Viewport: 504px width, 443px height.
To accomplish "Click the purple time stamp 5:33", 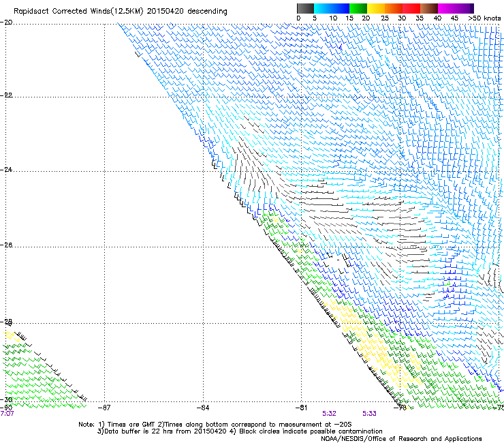I will click(x=369, y=414).
